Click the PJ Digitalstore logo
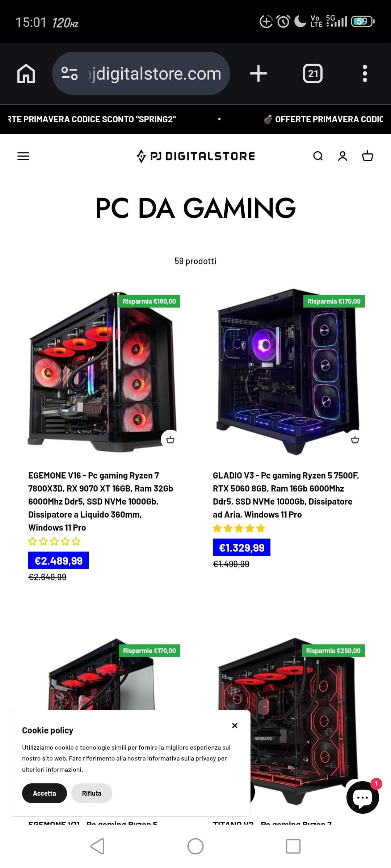 pyautogui.click(x=195, y=156)
